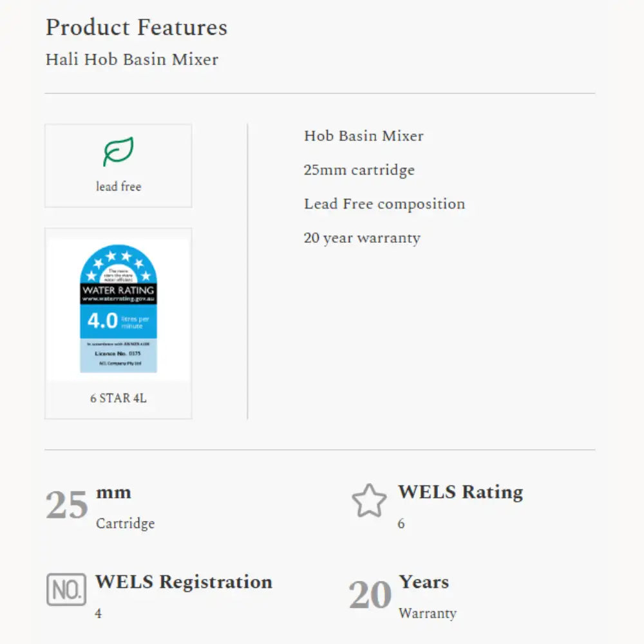Click the "Lead Free composition" feature line
Viewport: 644px width, 644px height.
384,204
